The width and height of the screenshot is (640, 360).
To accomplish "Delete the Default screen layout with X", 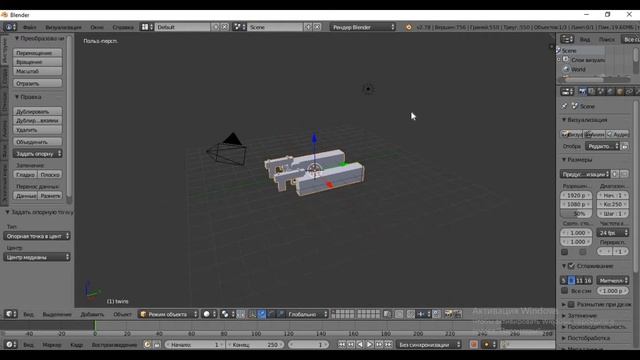I will pos(225,27).
